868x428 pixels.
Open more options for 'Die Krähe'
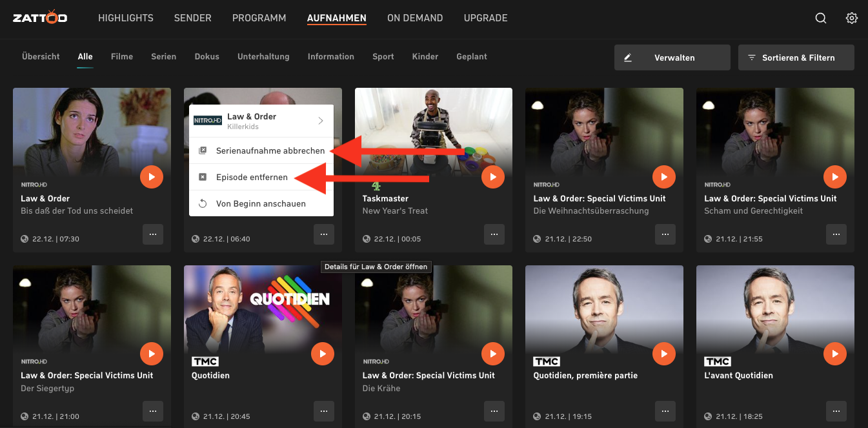click(x=494, y=411)
